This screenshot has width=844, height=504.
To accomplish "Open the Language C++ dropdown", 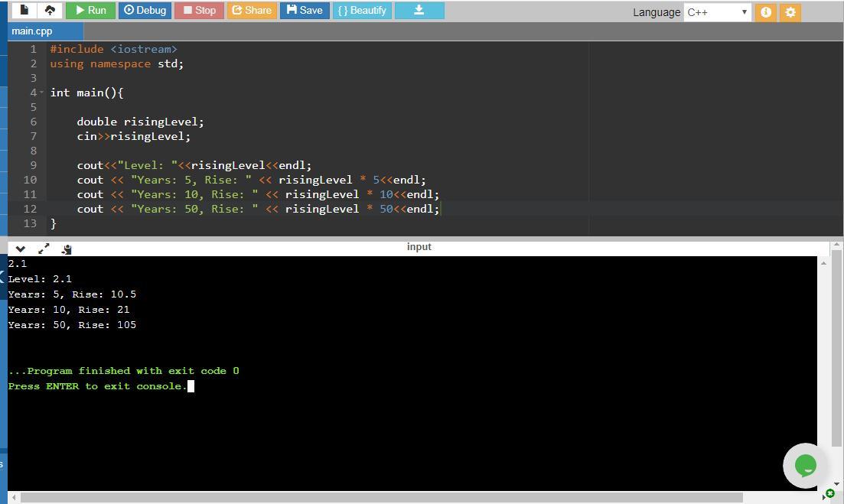I will tap(717, 12).
